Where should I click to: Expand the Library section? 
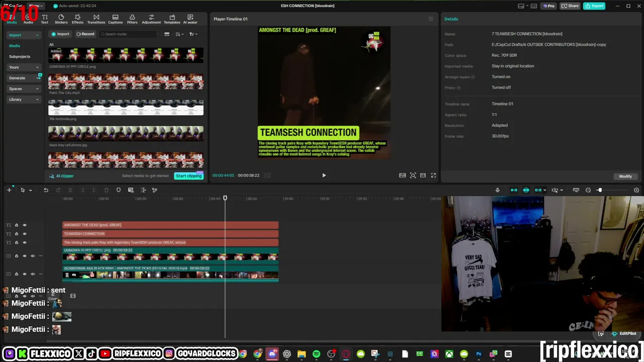click(x=24, y=100)
